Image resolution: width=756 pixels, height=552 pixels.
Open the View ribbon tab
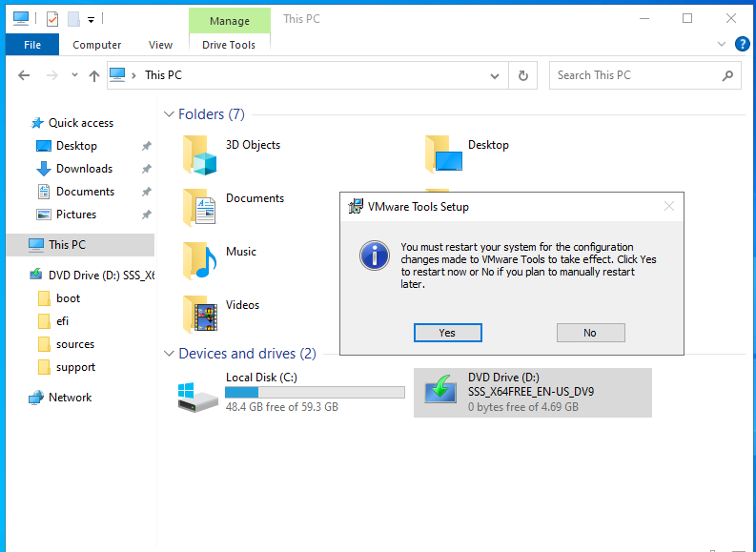(160, 45)
